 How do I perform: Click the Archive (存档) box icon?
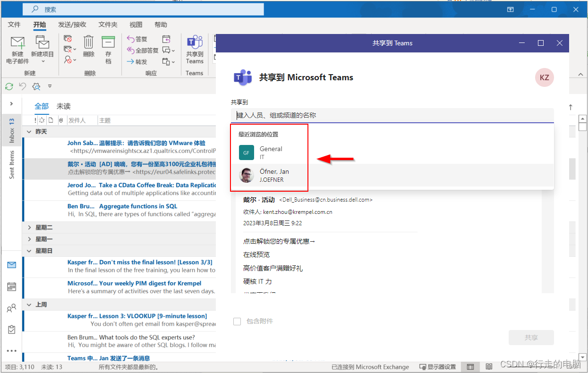(108, 50)
